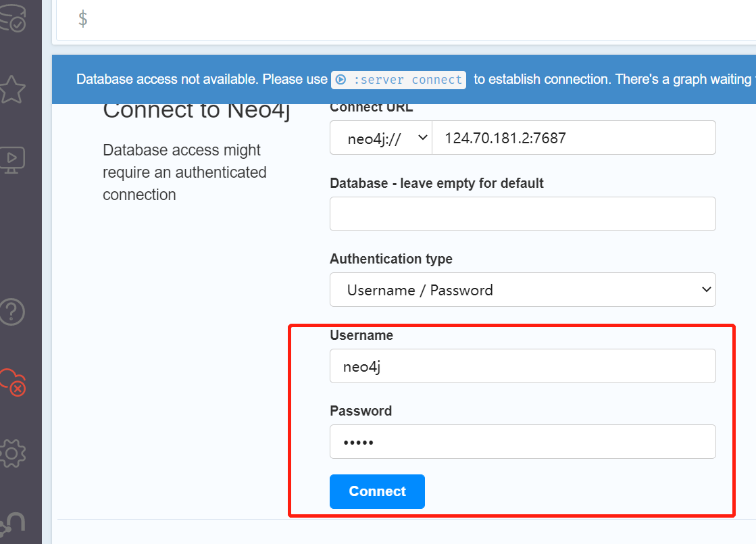Click into the Username field

tap(522, 366)
